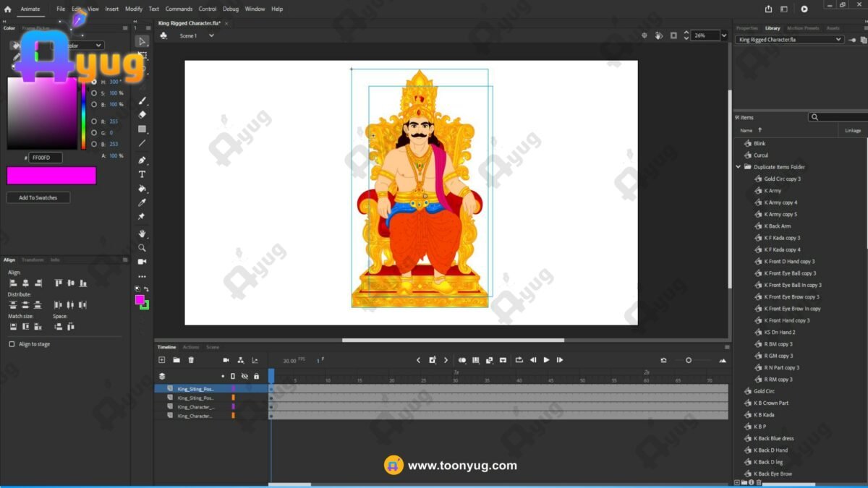Image resolution: width=868 pixels, height=488 pixels.
Task: Click the Add To Swatches button
Action: tap(38, 197)
